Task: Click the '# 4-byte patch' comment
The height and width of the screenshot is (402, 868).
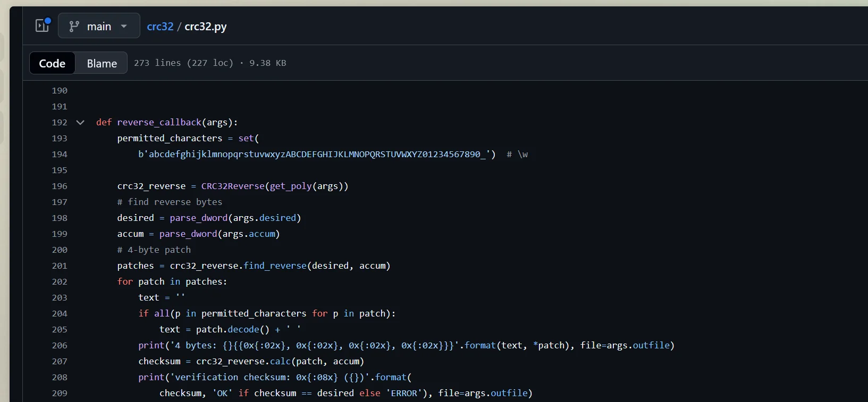Action: click(154, 250)
